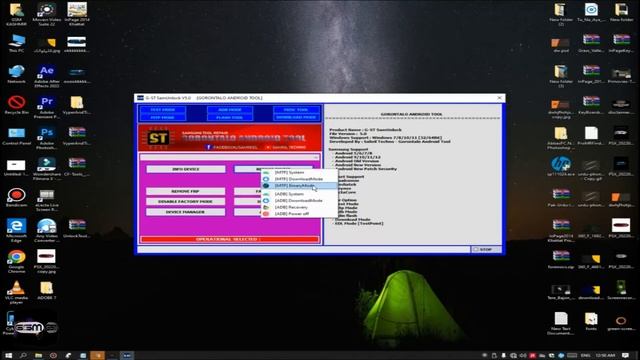Open the Network desktop icon
The image size is (640, 360).
(16, 74)
